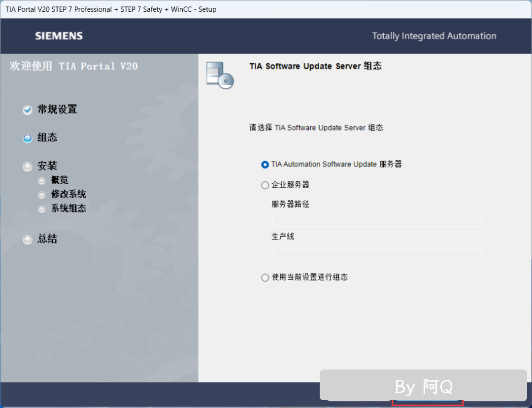532x408 pixels.
Task: Click the gray bullet beside 系统组态
Action: point(42,209)
